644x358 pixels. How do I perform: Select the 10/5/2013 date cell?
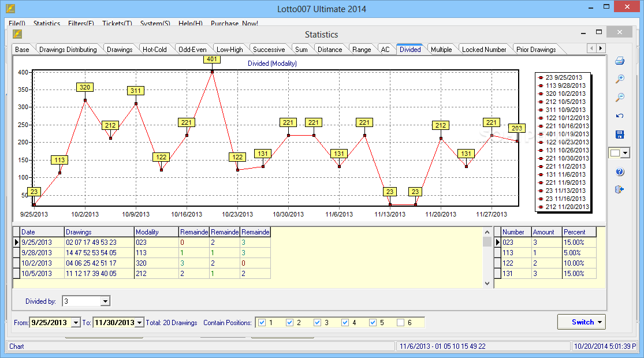pos(42,274)
